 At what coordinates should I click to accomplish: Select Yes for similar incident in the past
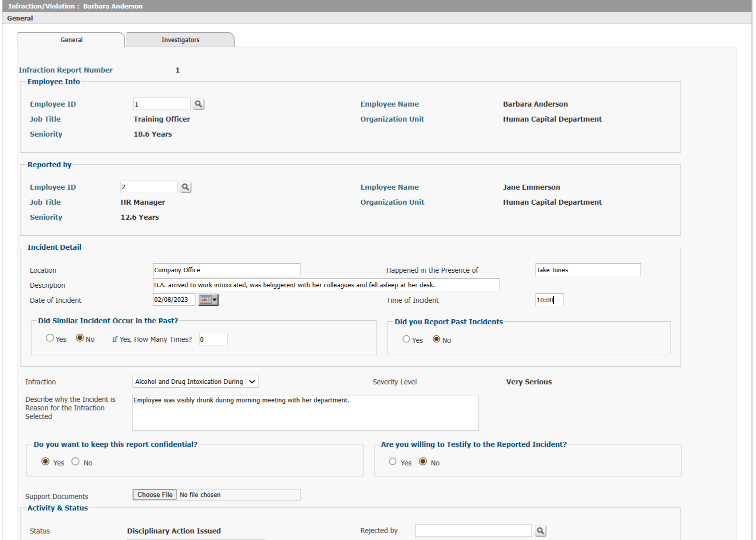pyautogui.click(x=50, y=338)
